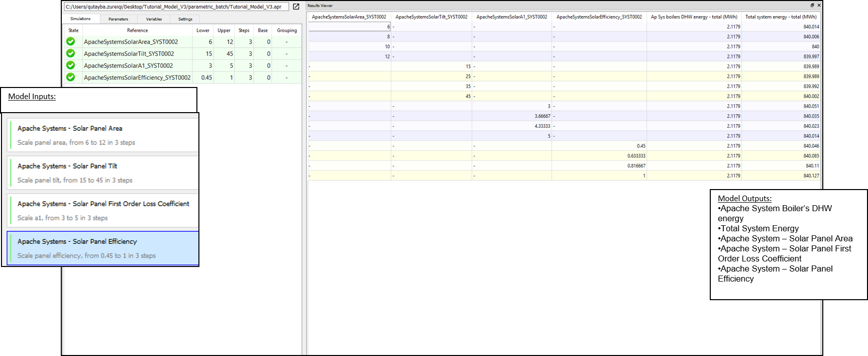The image size is (868, 356).
Task: Select the highlighted Solar Panel Efficiency card
Action: tap(103, 248)
